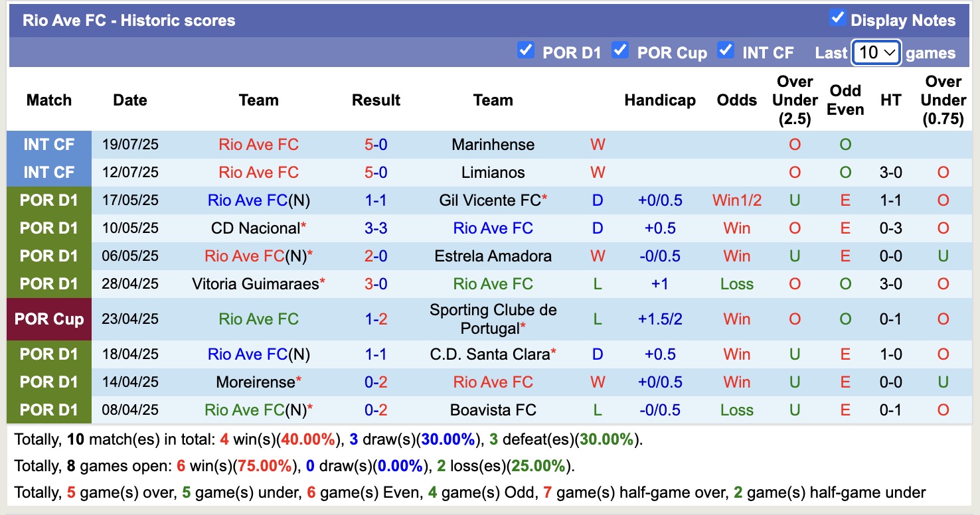The width and height of the screenshot is (980, 515).
Task: Open Estrela Amadora team link
Action: 493,256
